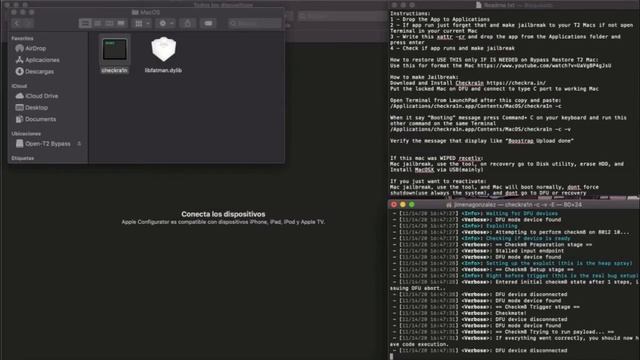640x360 pixels.
Task: Click the 'Drop the App to Applications' line
Action: tap(440, 19)
